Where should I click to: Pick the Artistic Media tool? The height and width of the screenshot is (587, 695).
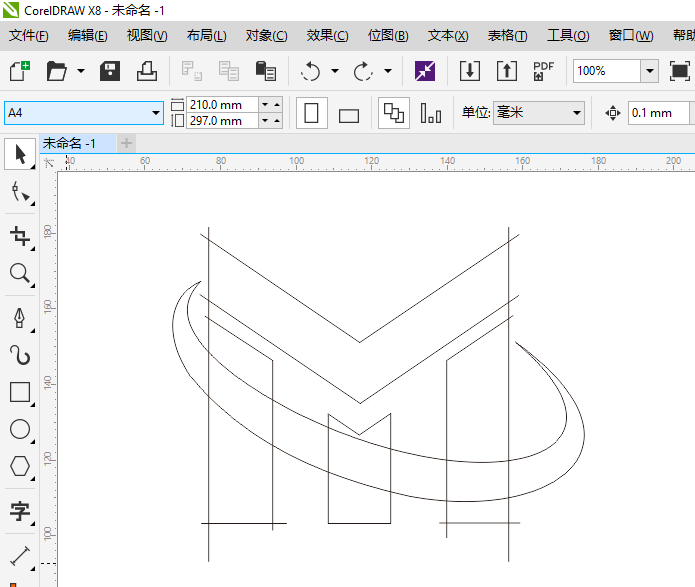click(20, 355)
